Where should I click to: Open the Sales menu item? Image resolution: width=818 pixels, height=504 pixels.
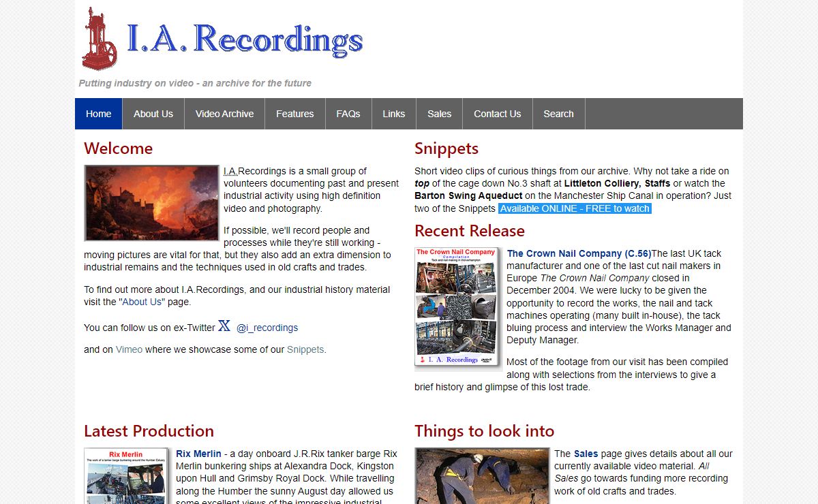[440, 114]
